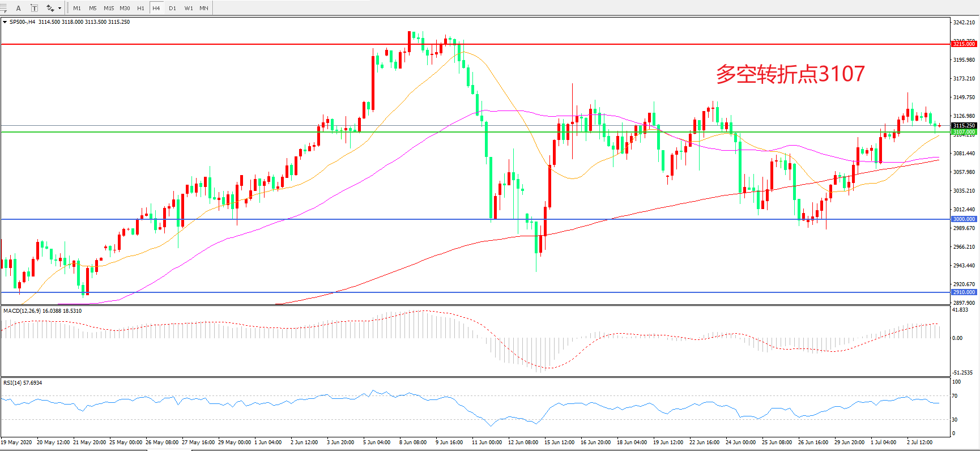Click the blue 3000.000 price level tag
Screen dimensions: 980x451
point(964,219)
